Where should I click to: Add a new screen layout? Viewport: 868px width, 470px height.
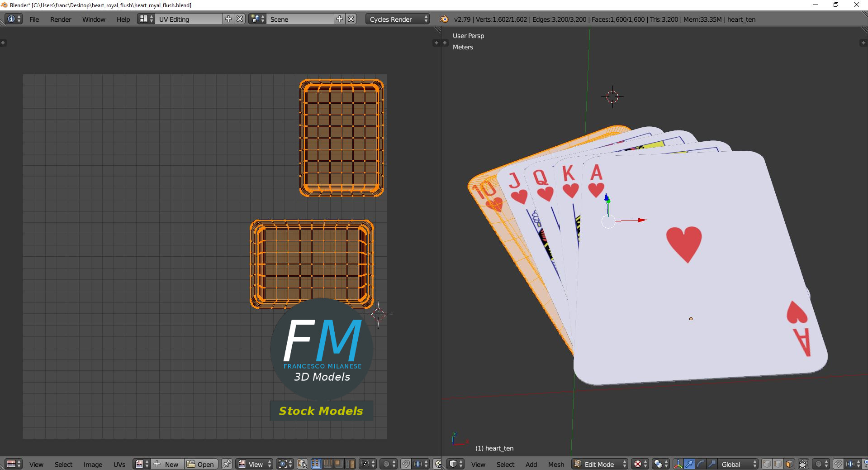coord(228,19)
